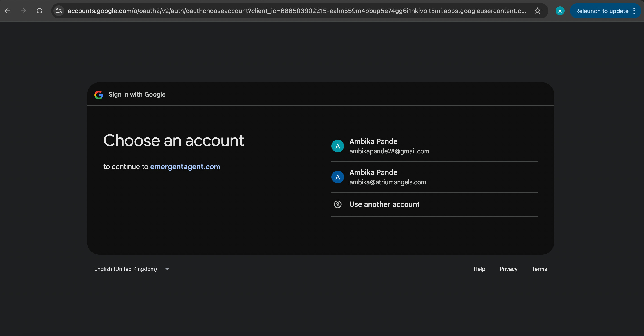Image resolution: width=644 pixels, height=336 pixels.
Task: Choose the ambikapande28@gmail.com account
Action: click(389, 146)
